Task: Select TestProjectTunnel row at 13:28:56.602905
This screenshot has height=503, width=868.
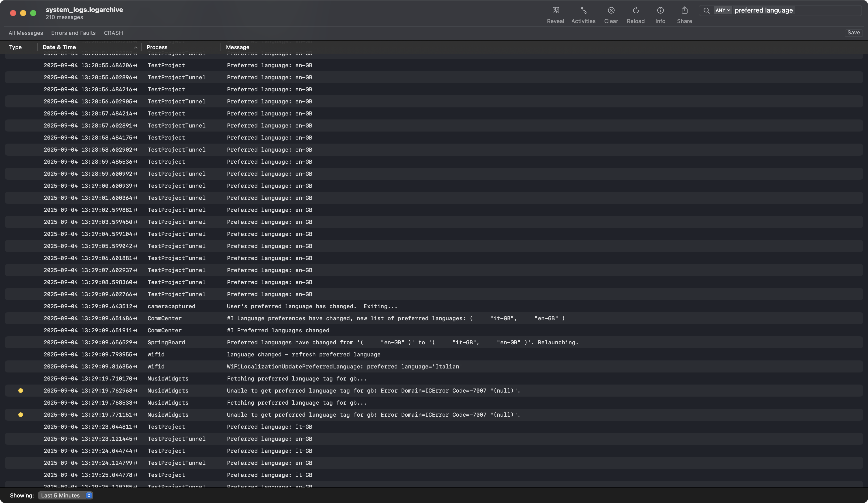Action: pyautogui.click(x=434, y=101)
